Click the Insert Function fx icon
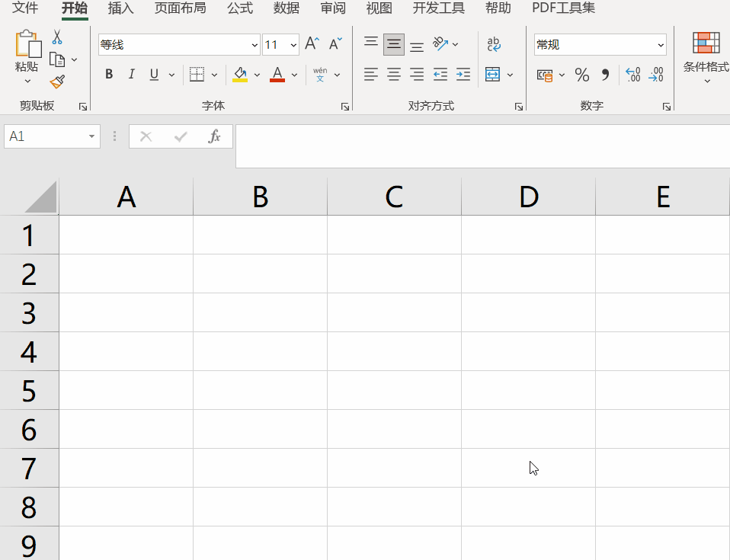 pyautogui.click(x=214, y=136)
